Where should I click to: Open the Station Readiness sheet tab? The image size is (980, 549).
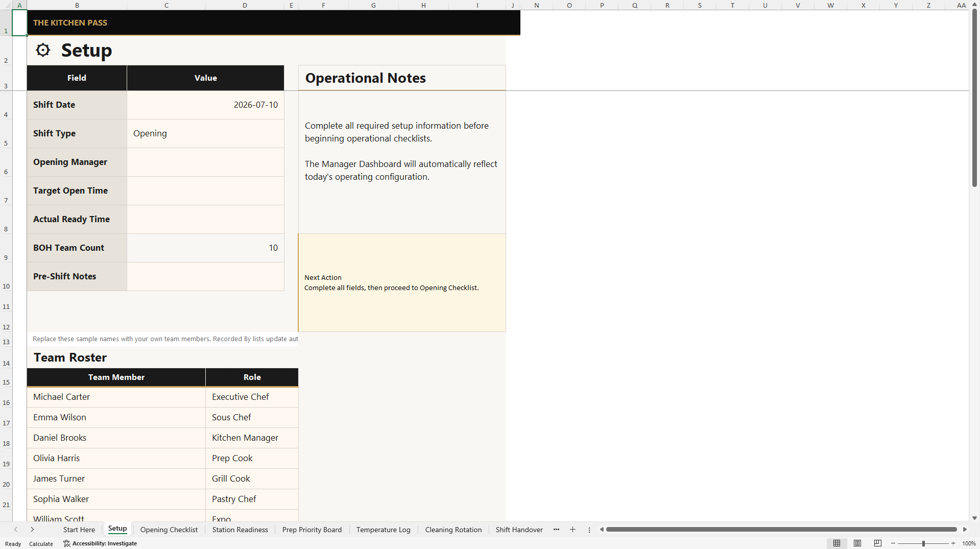pyautogui.click(x=240, y=530)
